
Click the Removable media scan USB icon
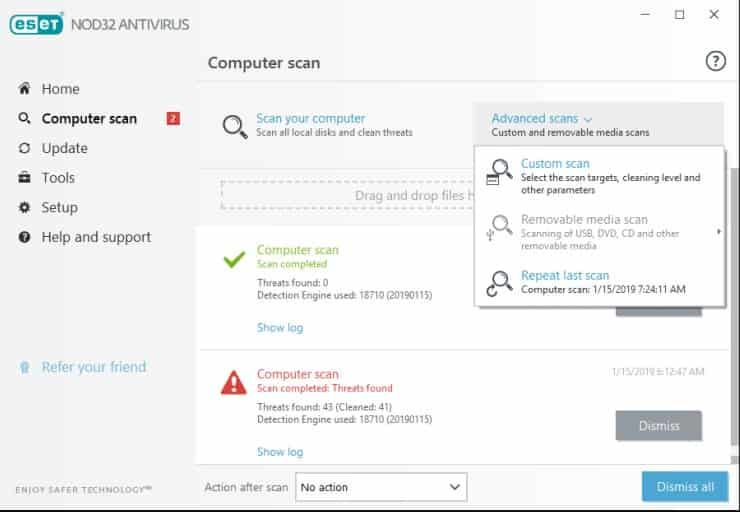499,228
